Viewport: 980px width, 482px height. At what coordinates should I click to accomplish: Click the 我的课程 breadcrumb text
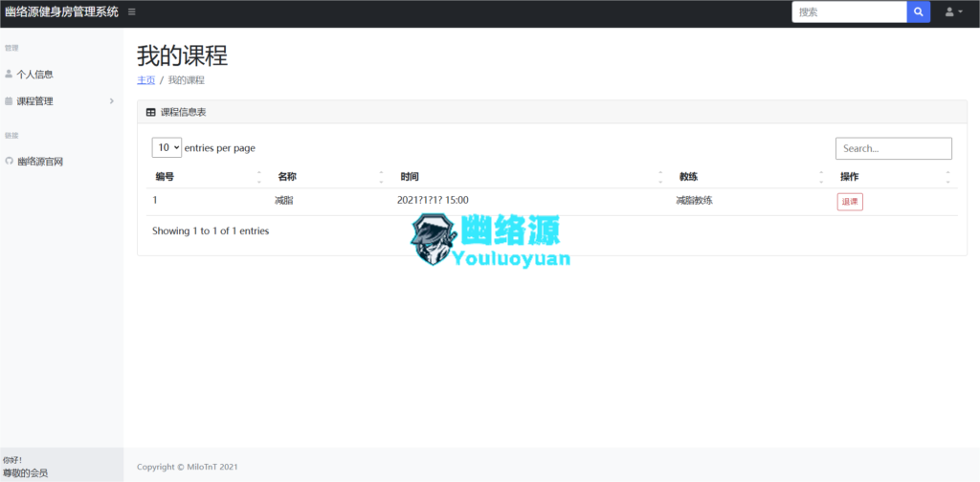pyautogui.click(x=187, y=80)
